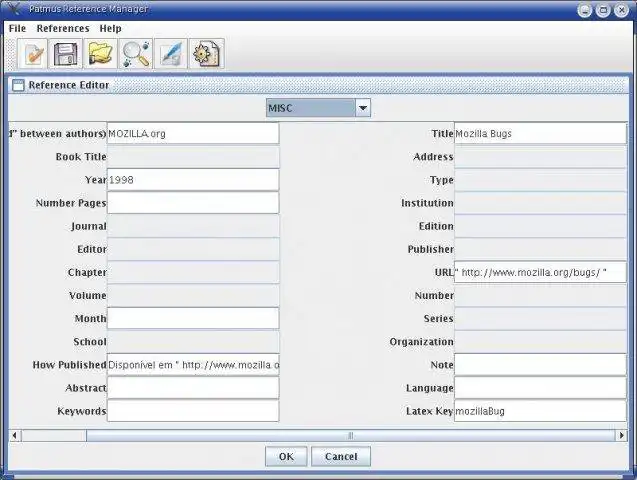
Task: Click the disabled Editor field
Action: coord(193,249)
